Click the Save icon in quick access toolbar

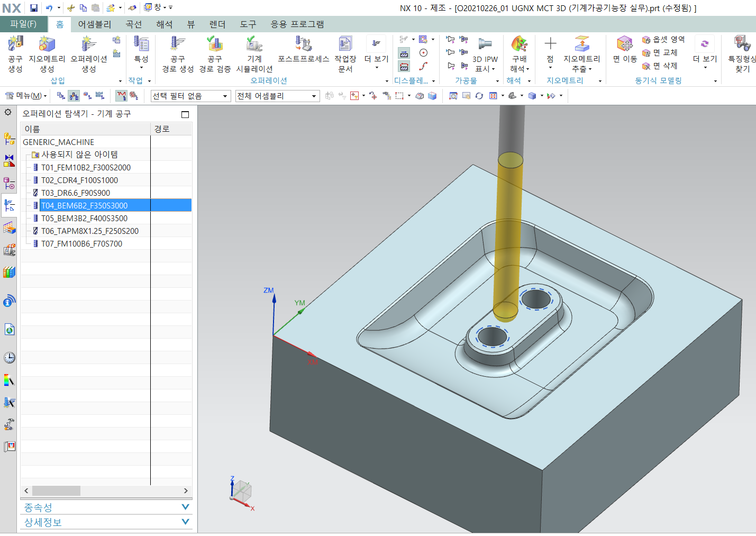pyautogui.click(x=34, y=8)
